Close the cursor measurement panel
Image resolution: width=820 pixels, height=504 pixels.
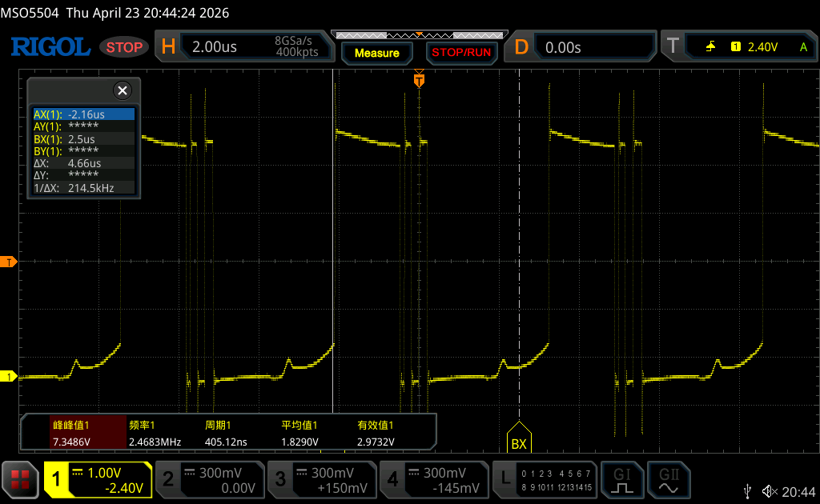[x=123, y=90]
